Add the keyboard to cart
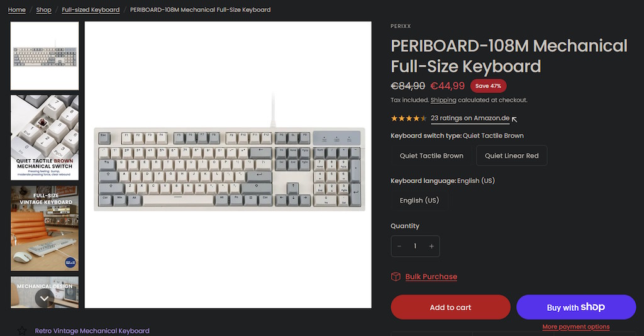644x336 pixels. [450, 307]
